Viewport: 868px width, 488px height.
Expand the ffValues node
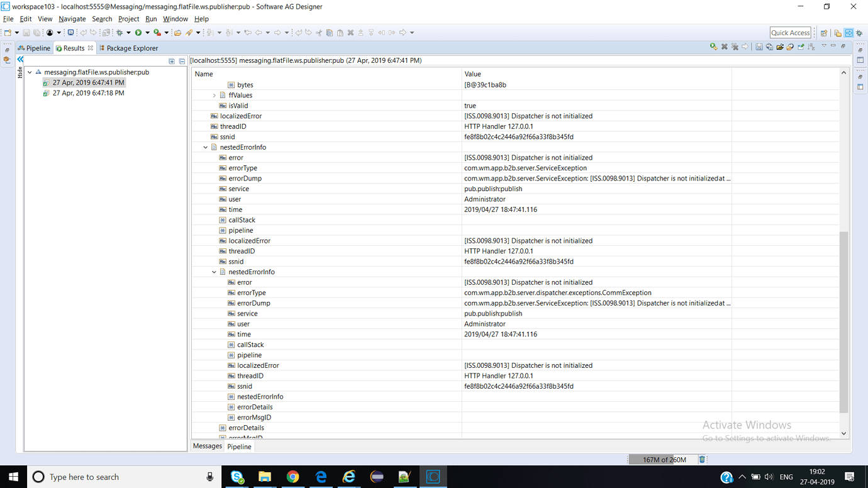click(x=214, y=96)
